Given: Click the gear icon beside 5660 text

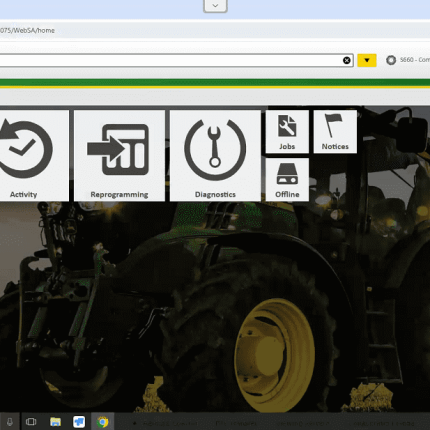Looking at the screenshot, I should coord(391,60).
